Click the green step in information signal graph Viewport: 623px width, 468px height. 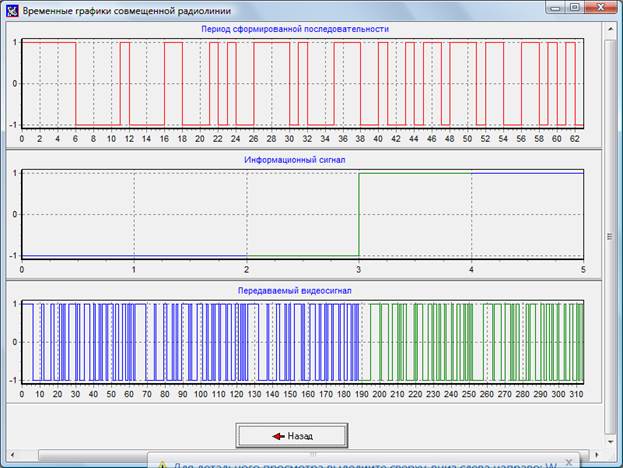coord(359,213)
